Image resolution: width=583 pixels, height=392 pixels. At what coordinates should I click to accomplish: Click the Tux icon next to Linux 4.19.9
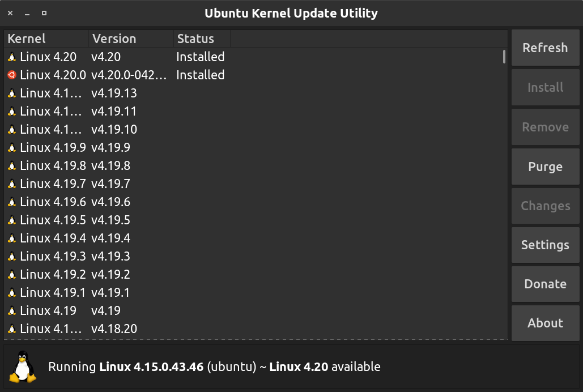pyautogui.click(x=12, y=147)
